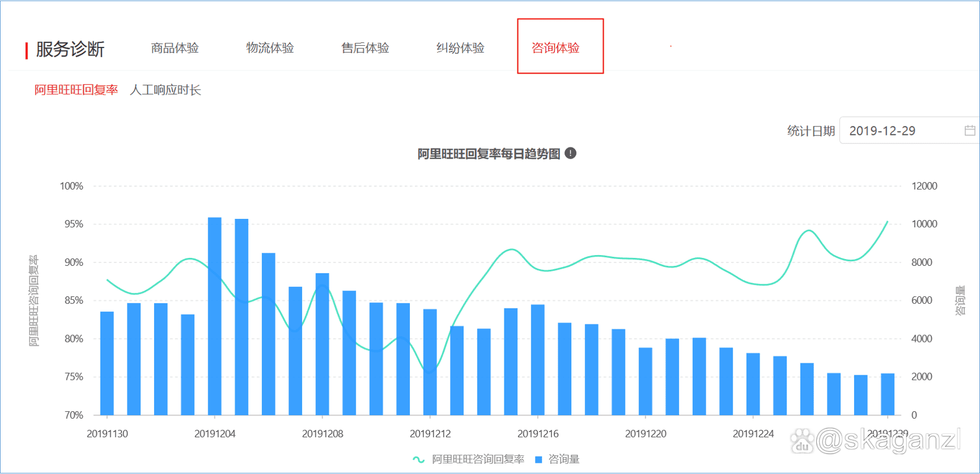Click the 服务诊断 heading
Viewport: 980px width, 474px height.
click(70, 49)
